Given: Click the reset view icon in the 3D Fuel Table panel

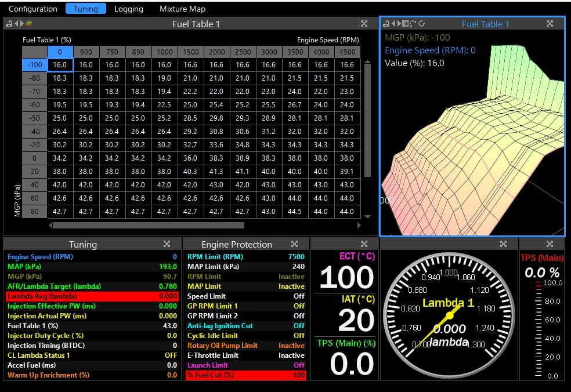Looking at the screenshot, I should tap(421, 24).
